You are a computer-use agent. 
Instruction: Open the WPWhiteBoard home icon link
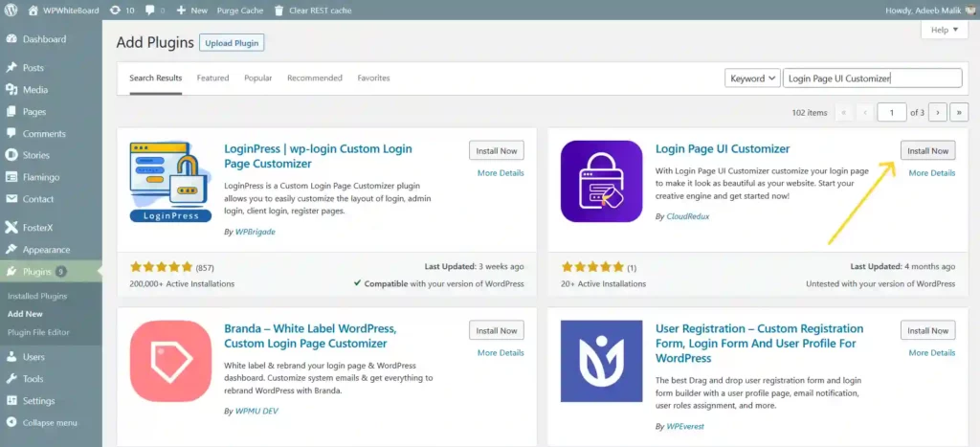pos(33,10)
